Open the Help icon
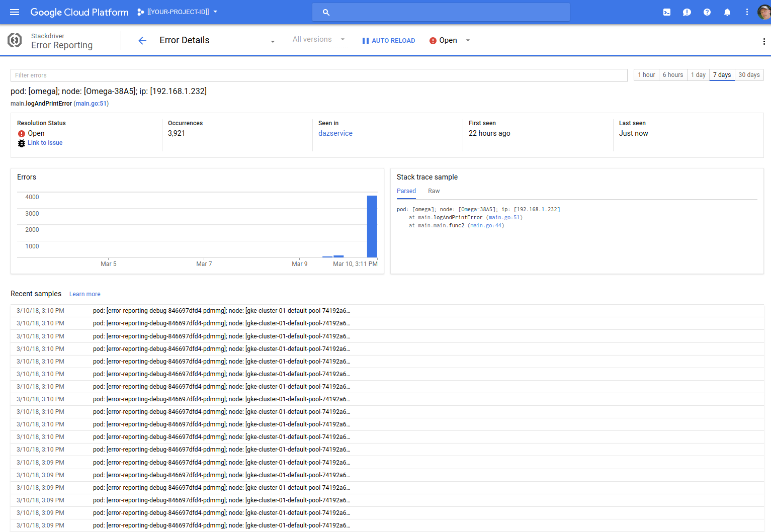The height and width of the screenshot is (532, 771). [707, 12]
